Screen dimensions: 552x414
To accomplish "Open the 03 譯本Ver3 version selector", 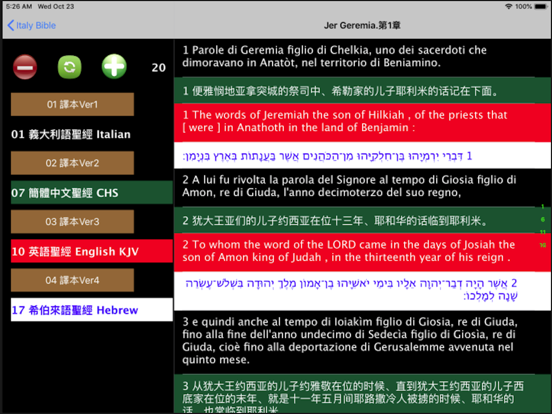I will tap(72, 221).
